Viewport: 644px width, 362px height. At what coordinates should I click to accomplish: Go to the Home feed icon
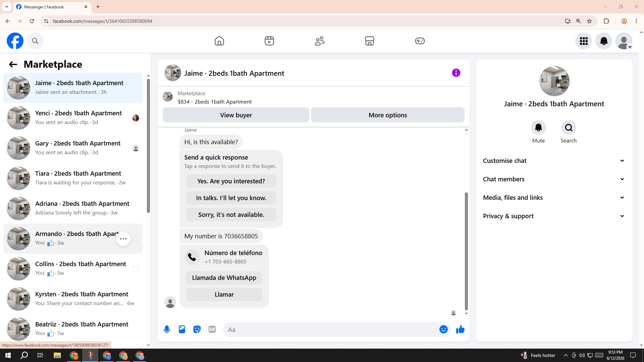(x=219, y=41)
